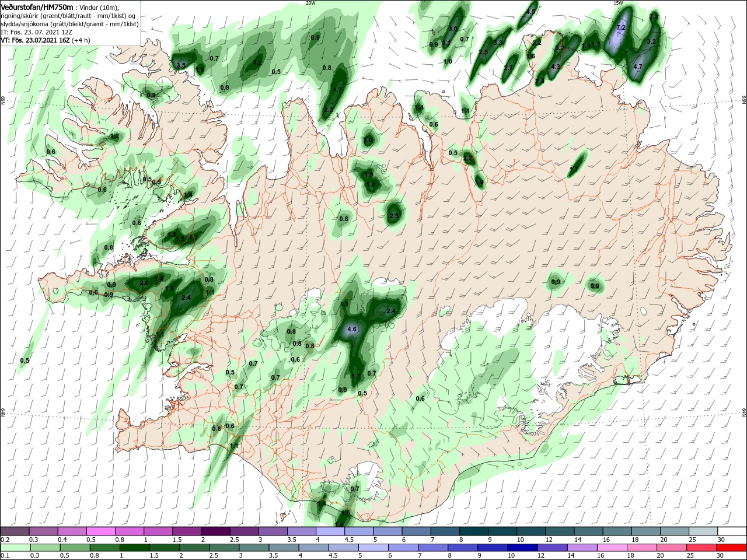This screenshot has height=560, width=747.
Task: Click the 0.2 tick label in the top legend row
Action: tap(5, 539)
